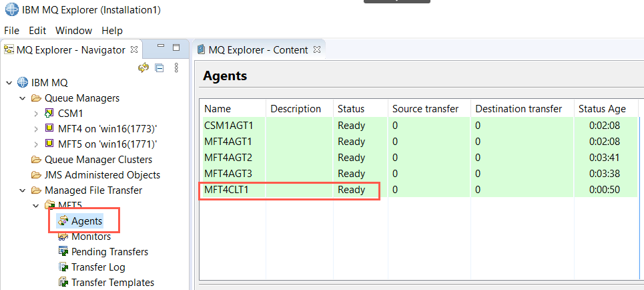Image resolution: width=644 pixels, height=290 pixels.
Task: Select agent row MFT4AGT2
Action: click(419, 158)
